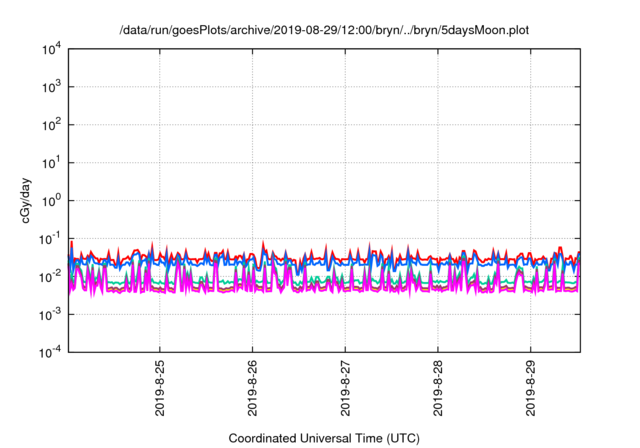Click the 10^-2 y-axis tick label
The width and height of the screenshot is (640, 448).
(x=50, y=276)
